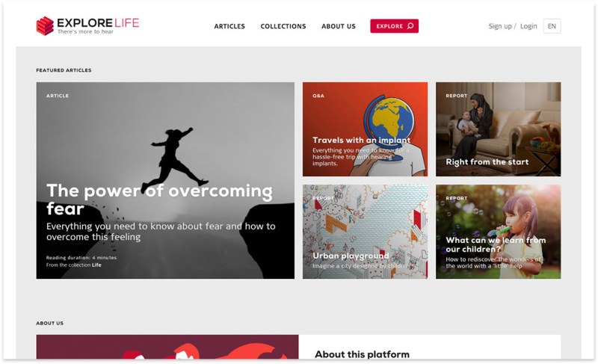This screenshot has width=598, height=364.
Task: Click the red ExploreLife cube logo
Action: [x=45, y=26]
